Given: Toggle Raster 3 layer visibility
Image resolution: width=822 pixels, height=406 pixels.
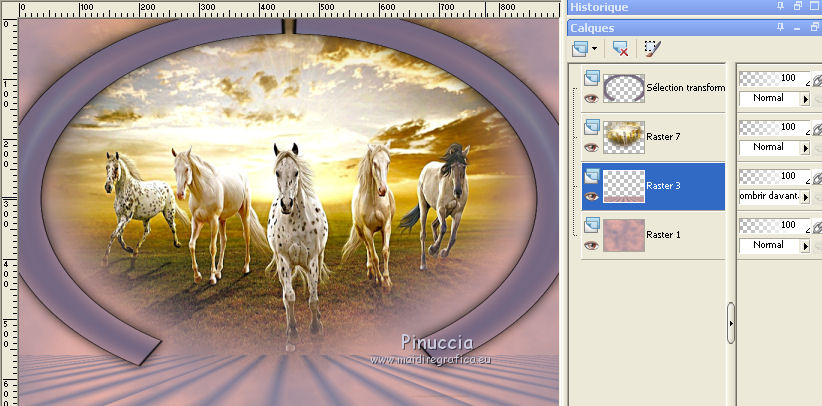Looking at the screenshot, I should coord(591,196).
